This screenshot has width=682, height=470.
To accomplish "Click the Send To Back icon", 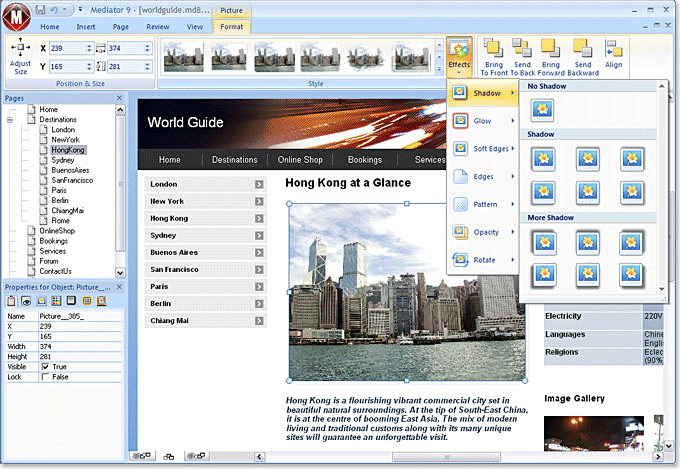I will [521, 47].
